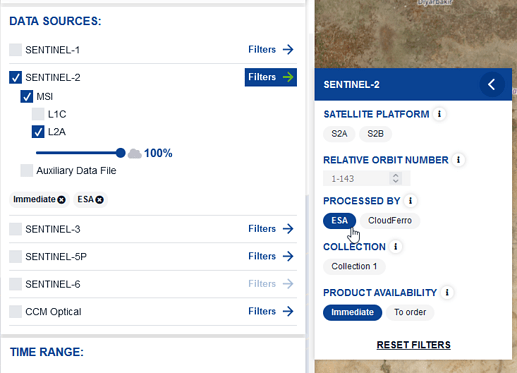
Task: Collapse the Sentinel-2 filters panel with back arrow
Action: (492, 84)
